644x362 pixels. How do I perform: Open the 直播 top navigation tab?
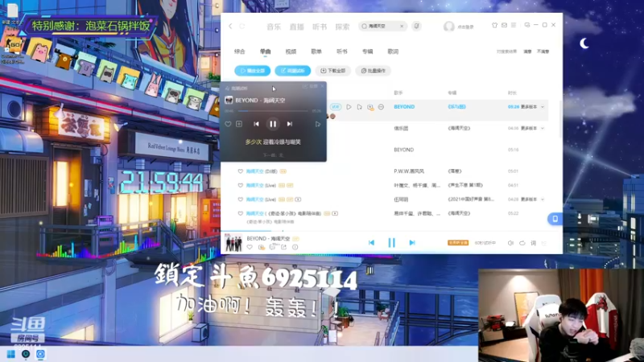click(x=296, y=27)
